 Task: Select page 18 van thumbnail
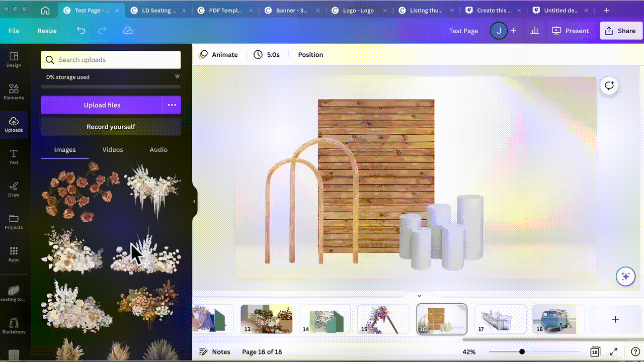(x=558, y=319)
